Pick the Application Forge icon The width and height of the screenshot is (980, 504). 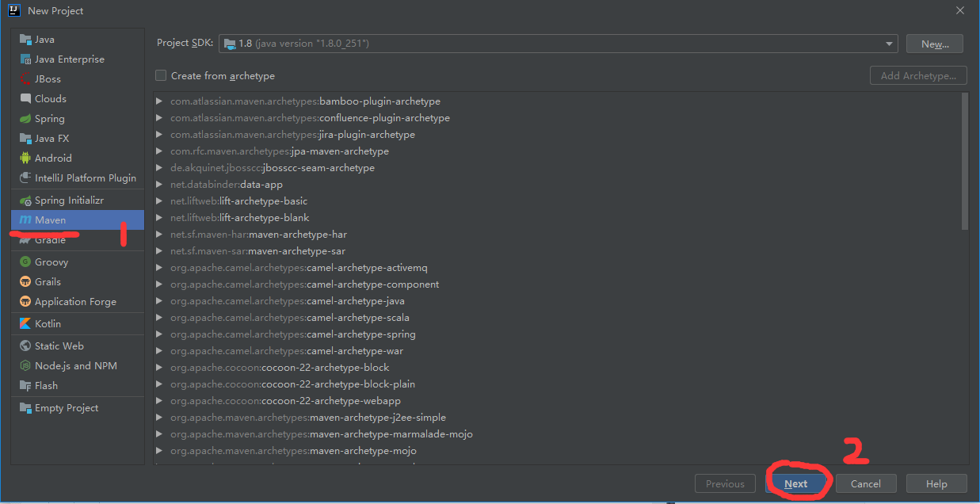tap(25, 302)
